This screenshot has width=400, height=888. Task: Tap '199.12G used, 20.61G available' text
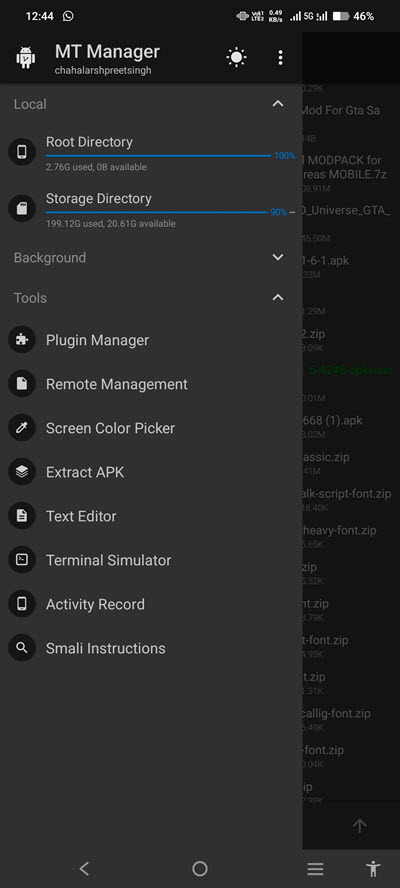[x=110, y=224]
